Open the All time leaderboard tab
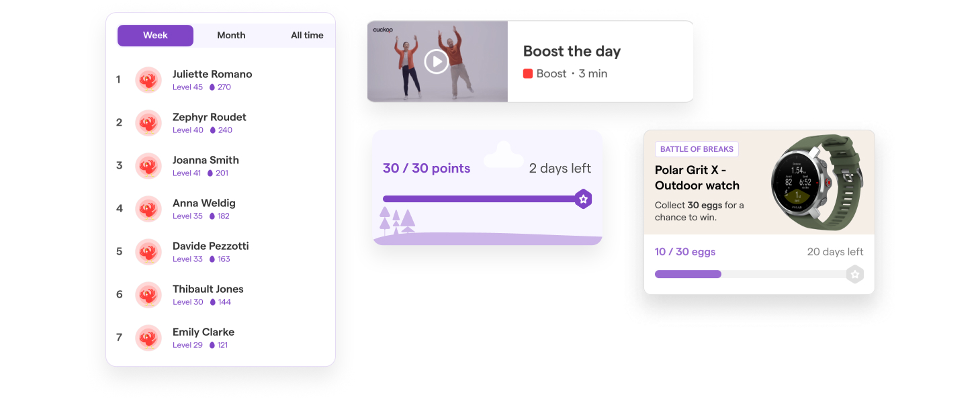980x401 pixels. 307,36
